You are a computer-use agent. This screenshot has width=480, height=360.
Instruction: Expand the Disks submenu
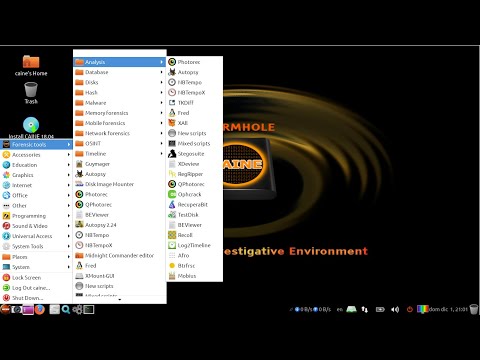tap(120, 82)
